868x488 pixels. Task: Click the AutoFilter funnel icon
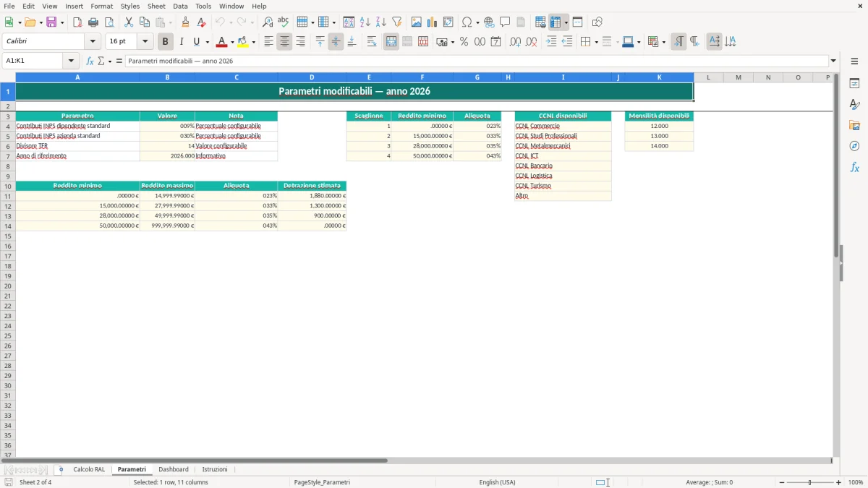397,22
